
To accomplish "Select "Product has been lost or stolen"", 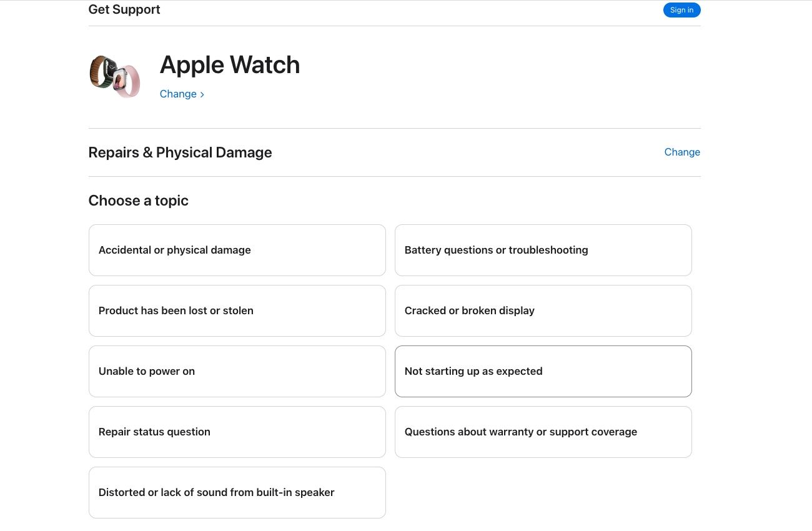I will pos(237,310).
